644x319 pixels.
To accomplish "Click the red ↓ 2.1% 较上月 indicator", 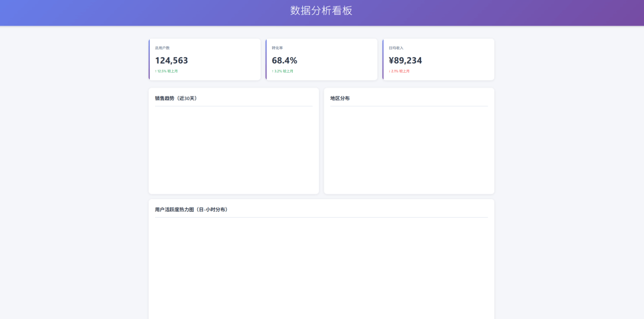I will (400, 71).
